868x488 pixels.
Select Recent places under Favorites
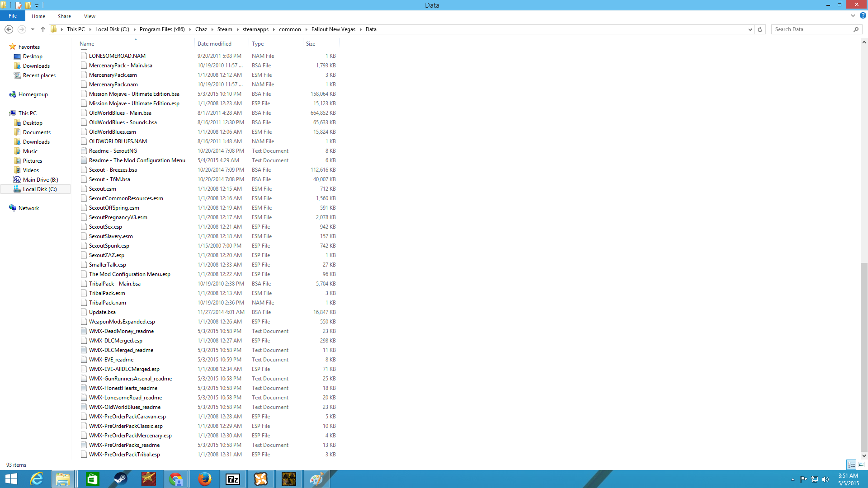click(39, 75)
